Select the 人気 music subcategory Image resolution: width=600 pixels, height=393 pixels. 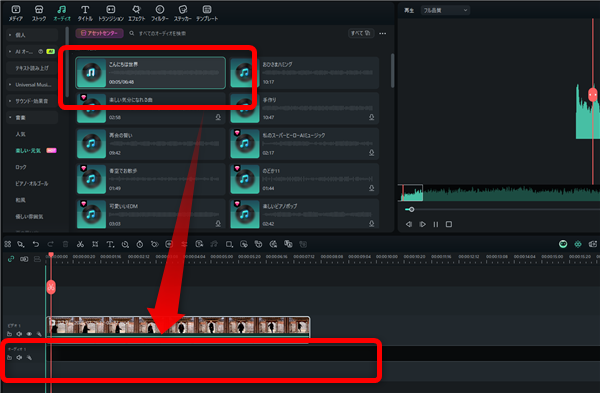(20, 134)
